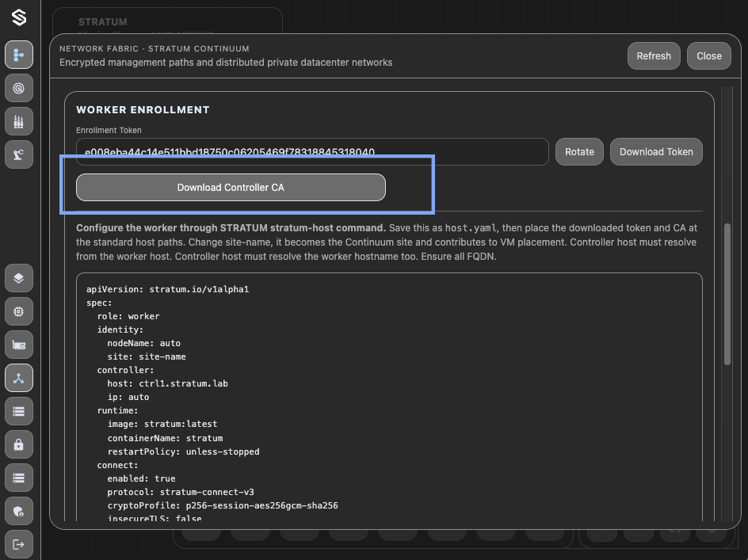This screenshot has height=560, width=748.
Task: Click 'restartPolicy: unless-stopped' line
Action: tap(183, 451)
